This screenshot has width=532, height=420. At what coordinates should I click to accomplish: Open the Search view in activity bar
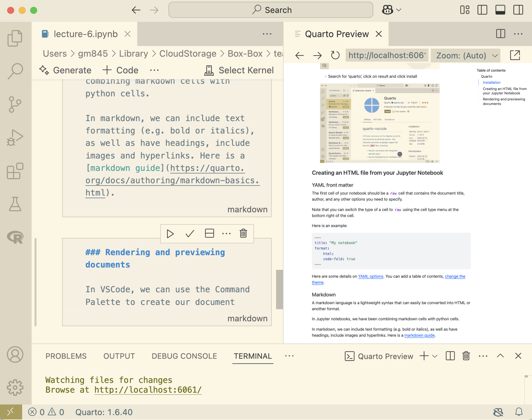click(x=15, y=71)
